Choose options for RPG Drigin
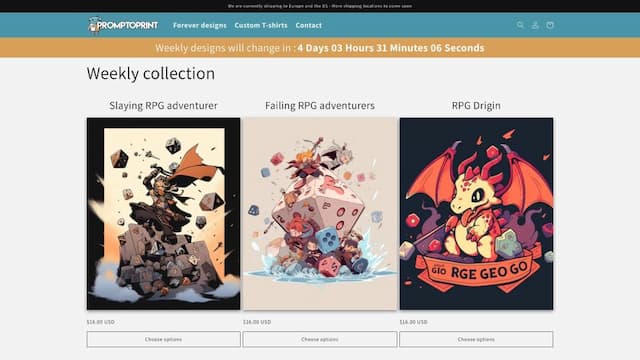 coord(476,339)
